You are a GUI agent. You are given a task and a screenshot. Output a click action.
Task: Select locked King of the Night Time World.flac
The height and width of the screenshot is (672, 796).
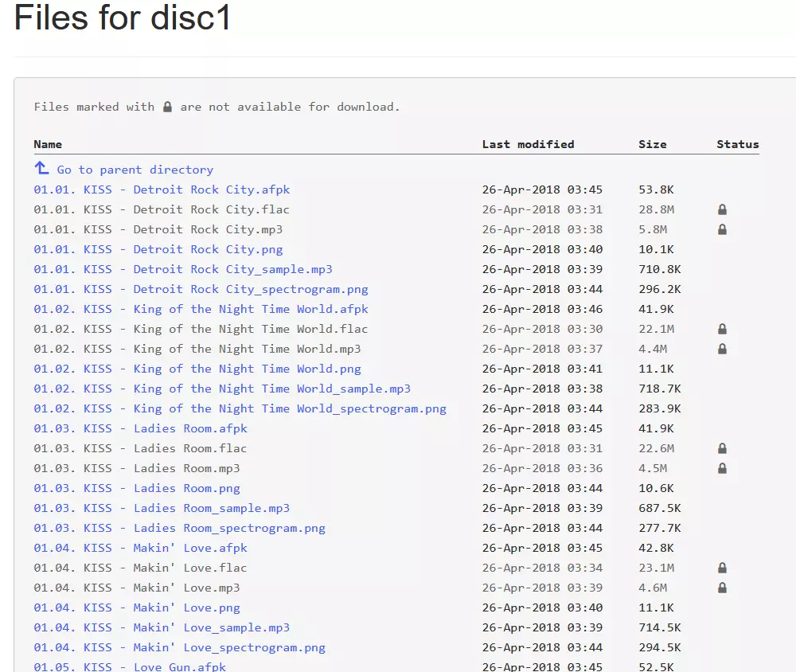point(201,329)
